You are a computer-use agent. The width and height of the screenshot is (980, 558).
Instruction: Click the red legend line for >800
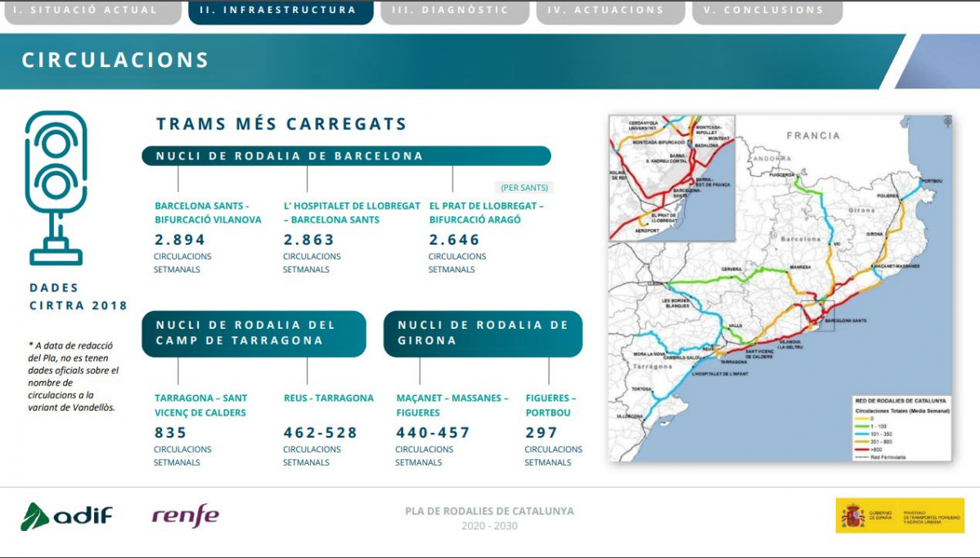[862, 449]
